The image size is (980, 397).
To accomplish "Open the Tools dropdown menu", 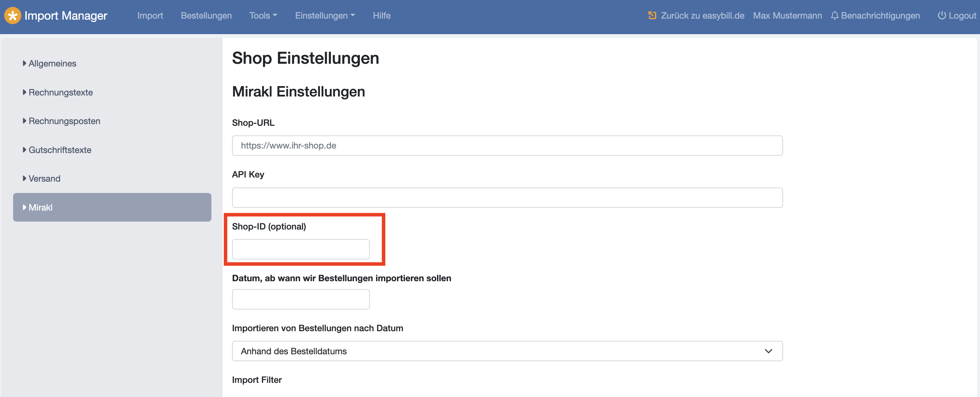I will point(263,16).
